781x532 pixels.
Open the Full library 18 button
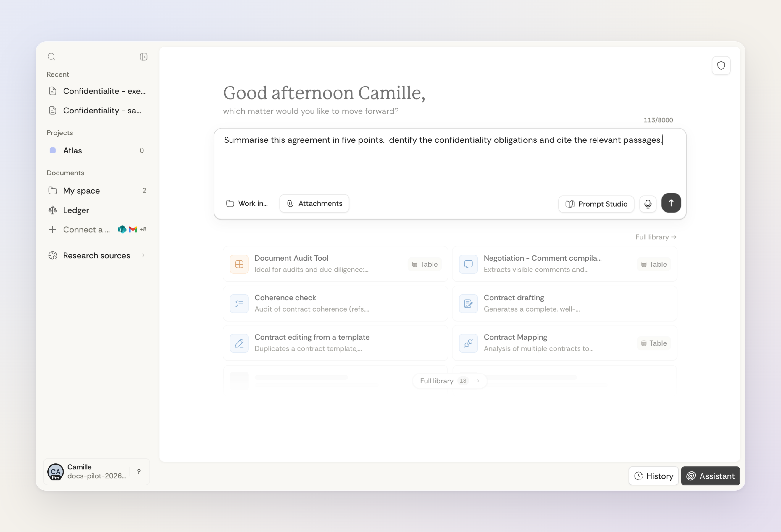coord(450,381)
